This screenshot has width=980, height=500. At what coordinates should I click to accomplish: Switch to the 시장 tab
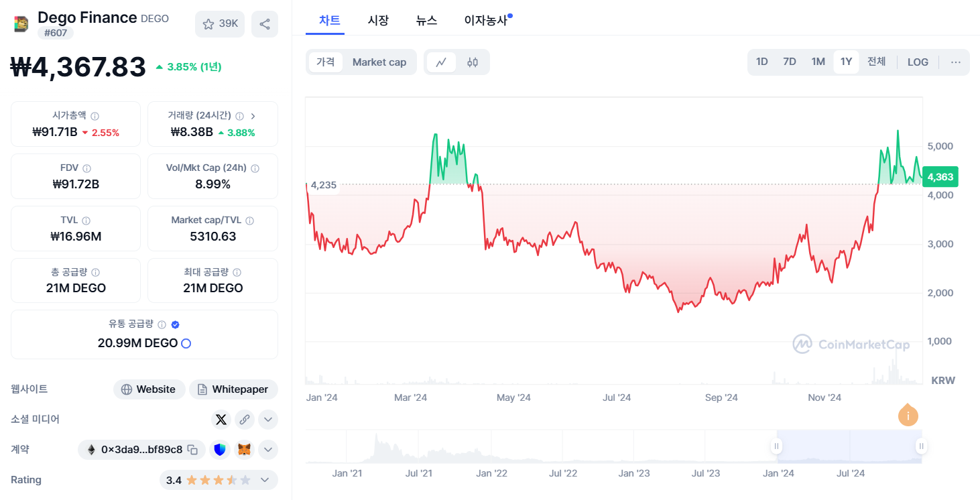click(378, 20)
